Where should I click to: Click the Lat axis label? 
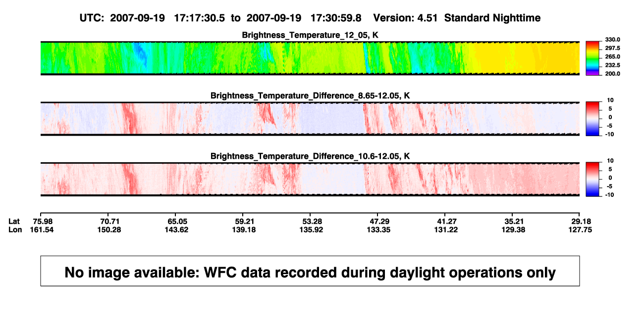point(15,221)
